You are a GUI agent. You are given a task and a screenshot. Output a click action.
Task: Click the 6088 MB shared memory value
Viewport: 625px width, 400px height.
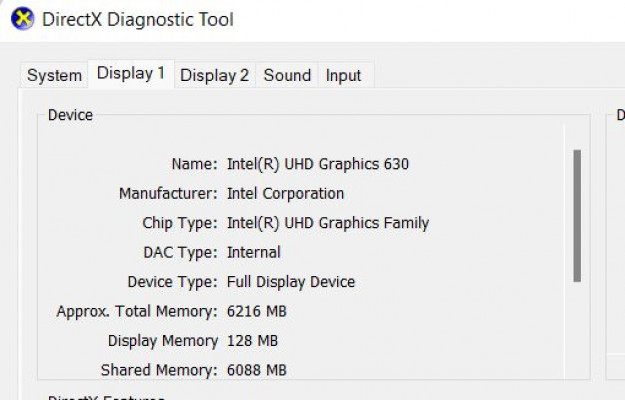[x=257, y=370]
